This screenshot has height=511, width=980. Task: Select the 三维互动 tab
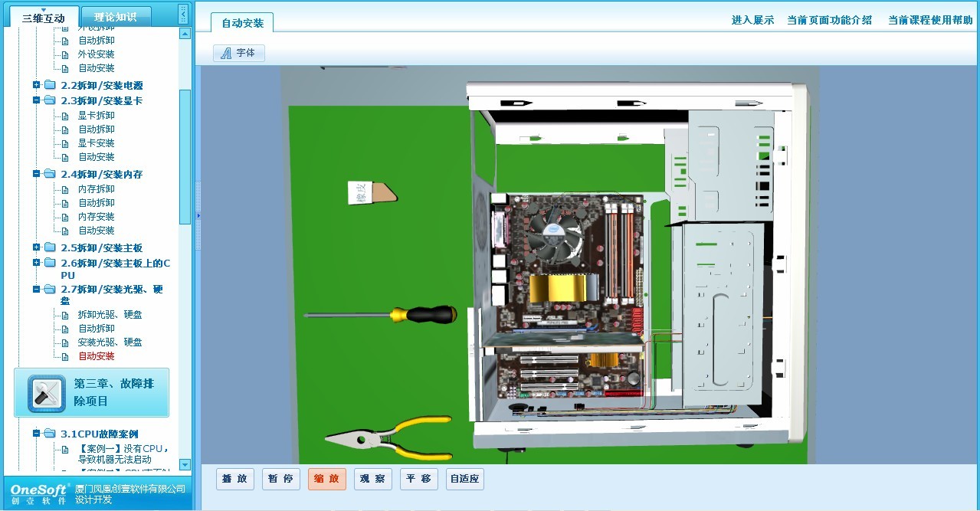click(x=44, y=18)
